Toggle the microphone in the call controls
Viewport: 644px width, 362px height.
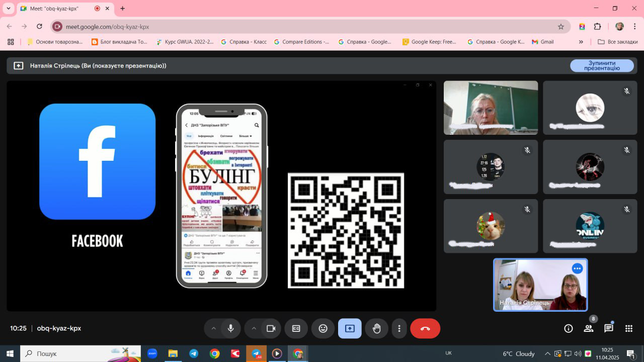tap(230, 328)
